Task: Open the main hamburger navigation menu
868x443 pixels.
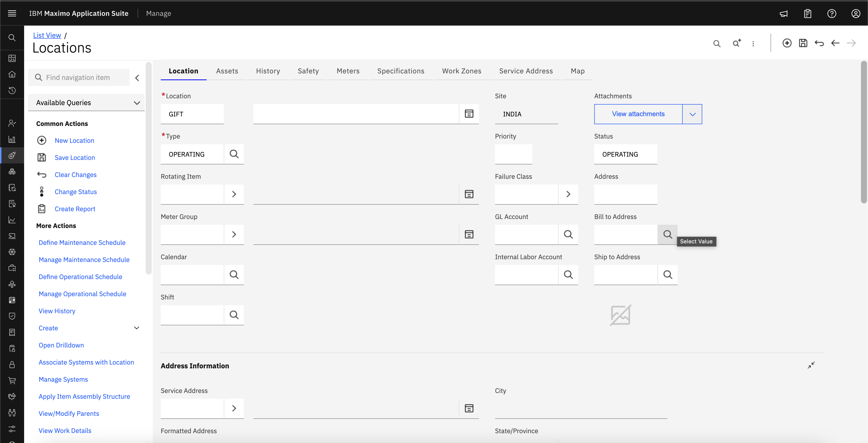Action: tap(12, 13)
